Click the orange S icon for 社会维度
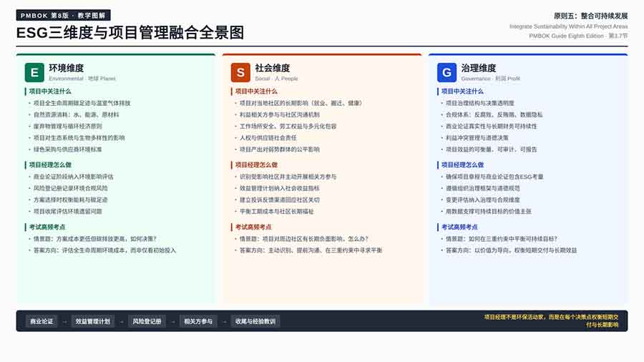Screen dimensions: 644x362 coord(240,73)
